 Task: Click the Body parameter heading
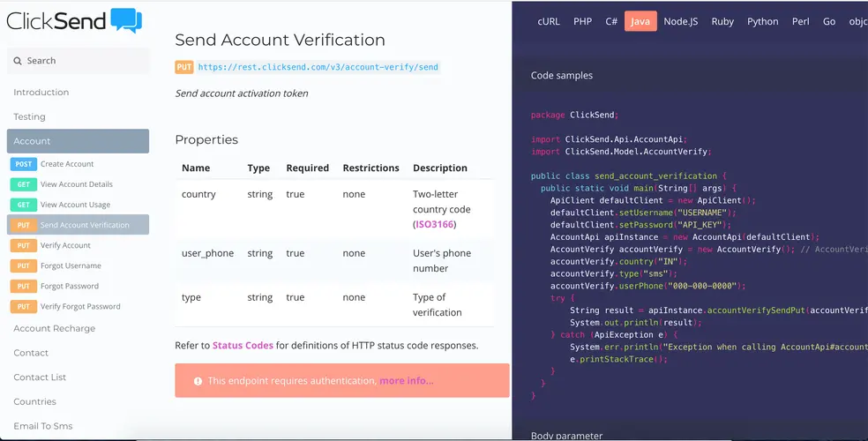[x=567, y=436]
